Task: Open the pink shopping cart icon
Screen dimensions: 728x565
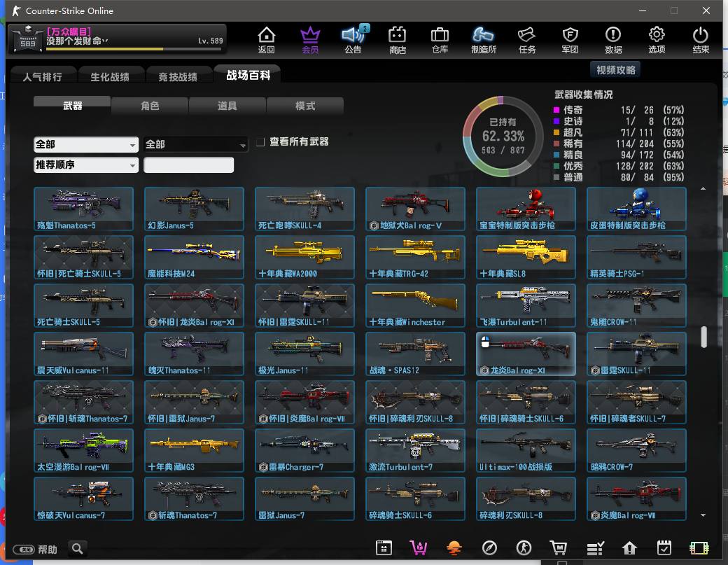Action: [x=419, y=548]
